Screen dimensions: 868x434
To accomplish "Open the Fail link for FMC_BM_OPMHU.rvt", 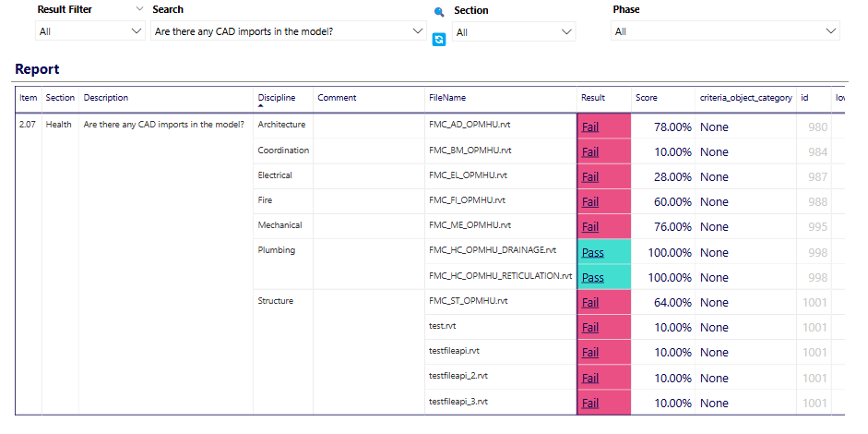I will coord(590,151).
